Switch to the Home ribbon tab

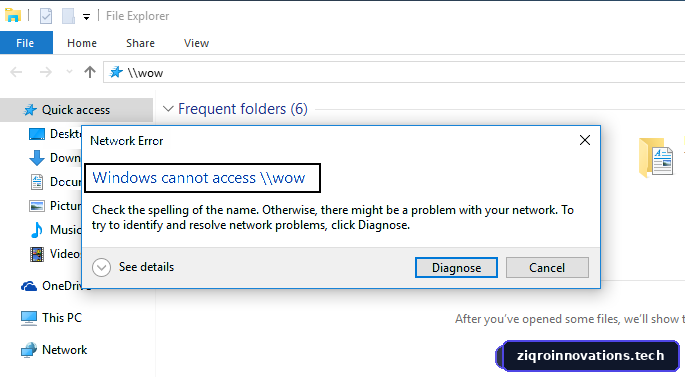point(82,43)
